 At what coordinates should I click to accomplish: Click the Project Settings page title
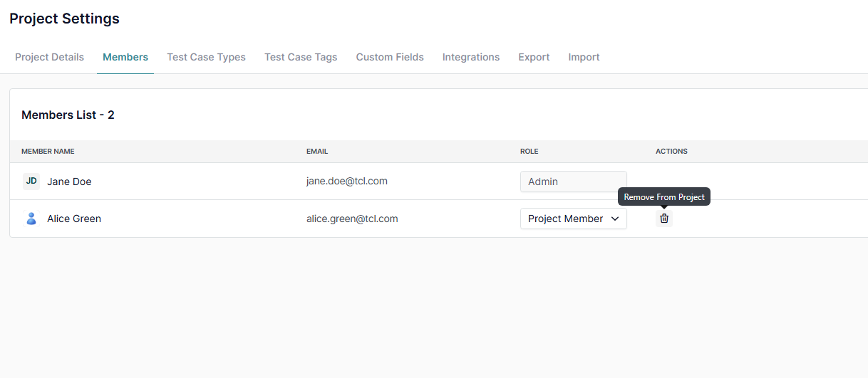(64, 19)
